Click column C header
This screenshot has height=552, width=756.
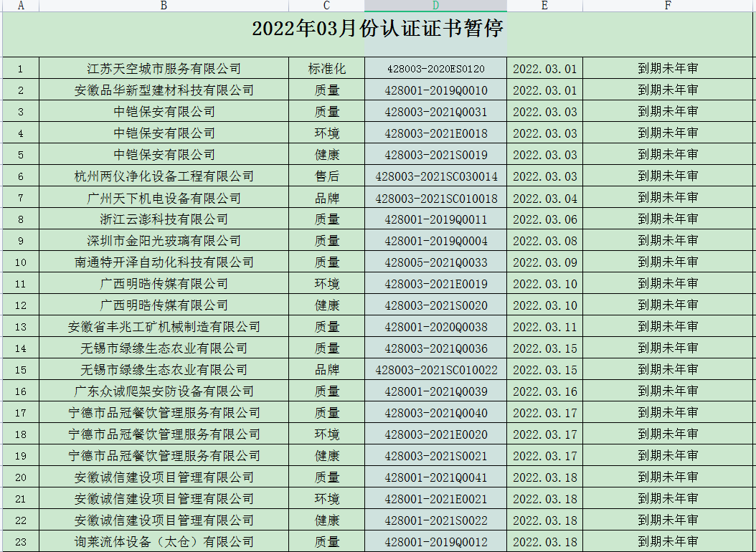(x=327, y=6)
